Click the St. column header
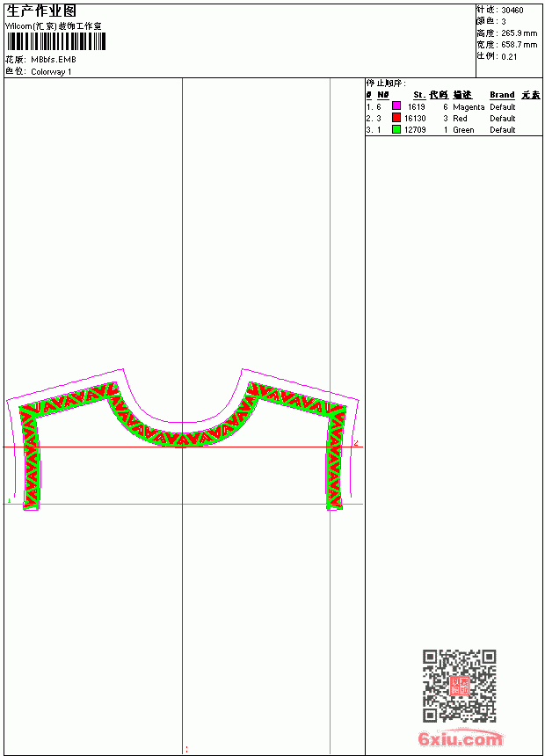This screenshot has width=545, height=756. pyautogui.click(x=419, y=95)
